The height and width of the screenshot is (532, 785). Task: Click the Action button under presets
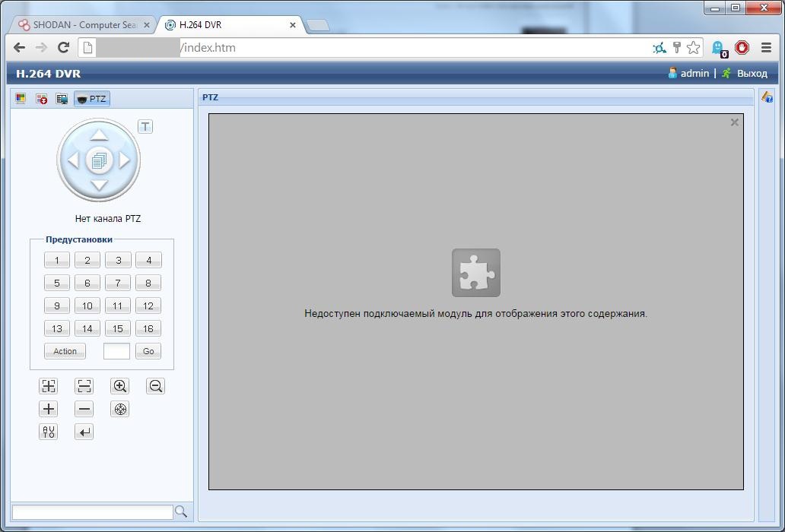tap(65, 351)
